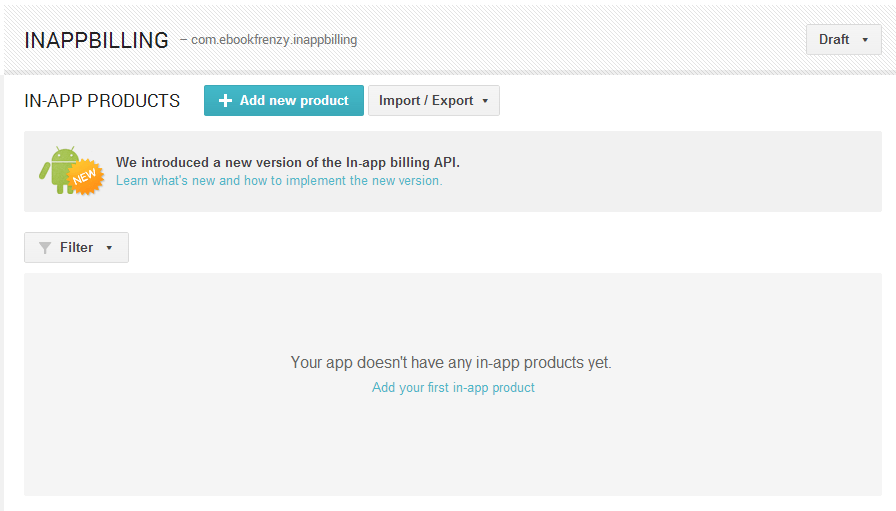Click the plus icon on Add new product
The image size is (896, 511).
[225, 101]
